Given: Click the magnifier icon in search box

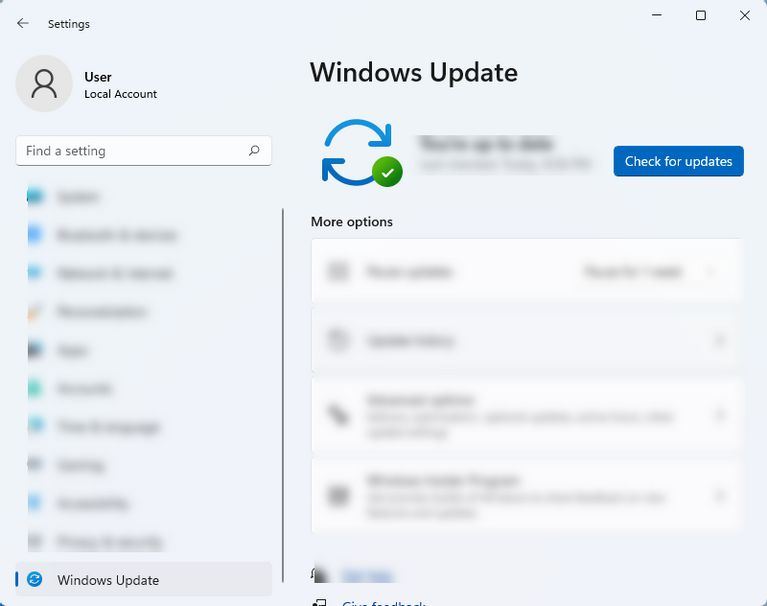Looking at the screenshot, I should tap(254, 151).
